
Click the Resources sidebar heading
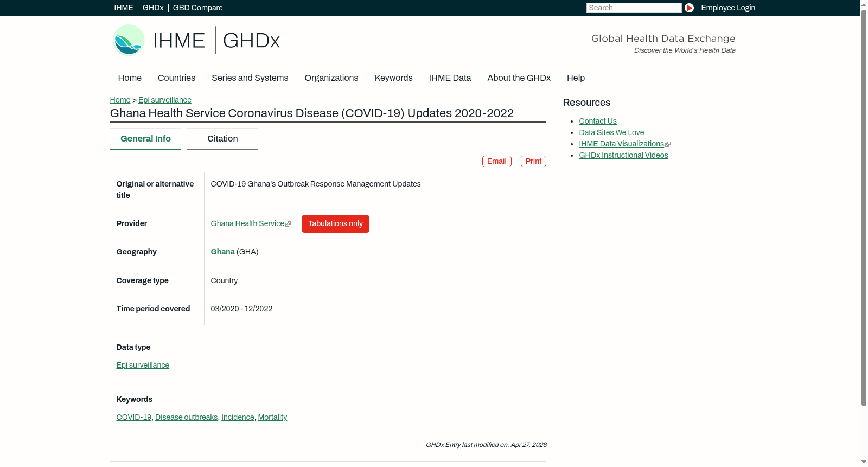pos(586,103)
